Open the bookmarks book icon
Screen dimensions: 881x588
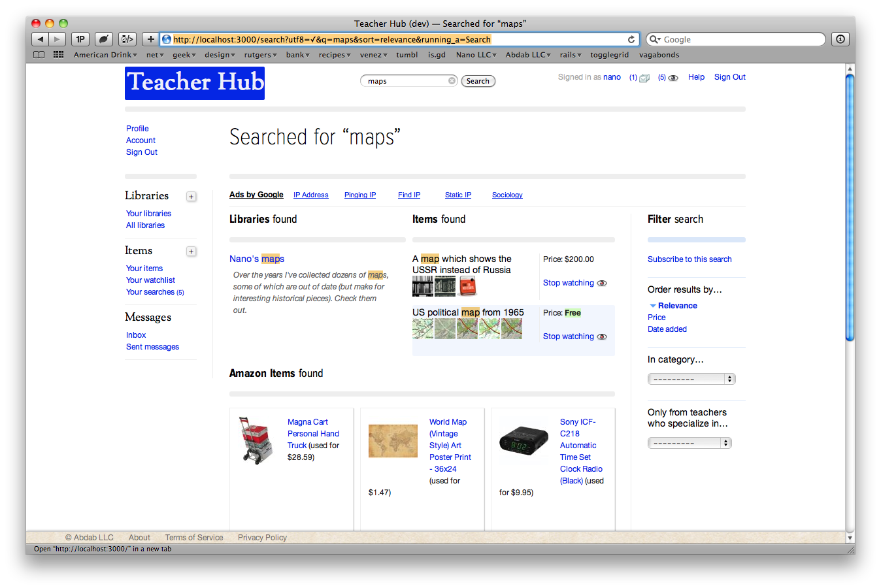pos(39,55)
